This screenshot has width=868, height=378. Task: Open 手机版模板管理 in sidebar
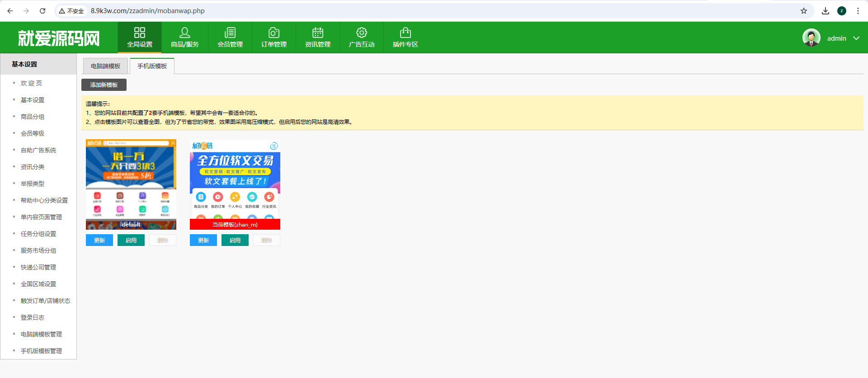pos(41,351)
